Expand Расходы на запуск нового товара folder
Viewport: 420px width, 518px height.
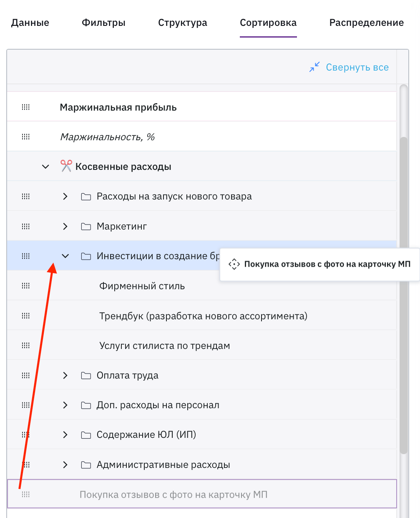click(65, 197)
